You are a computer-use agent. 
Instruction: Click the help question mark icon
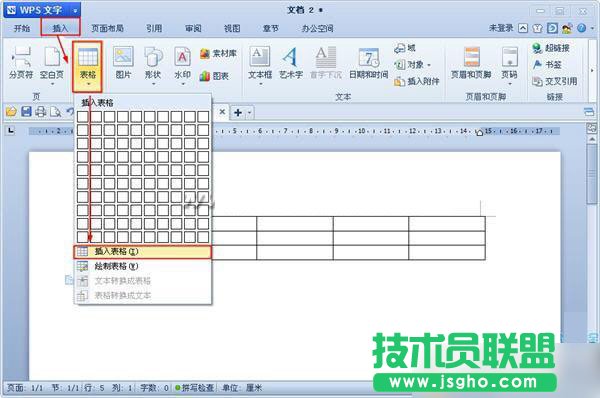581,28
